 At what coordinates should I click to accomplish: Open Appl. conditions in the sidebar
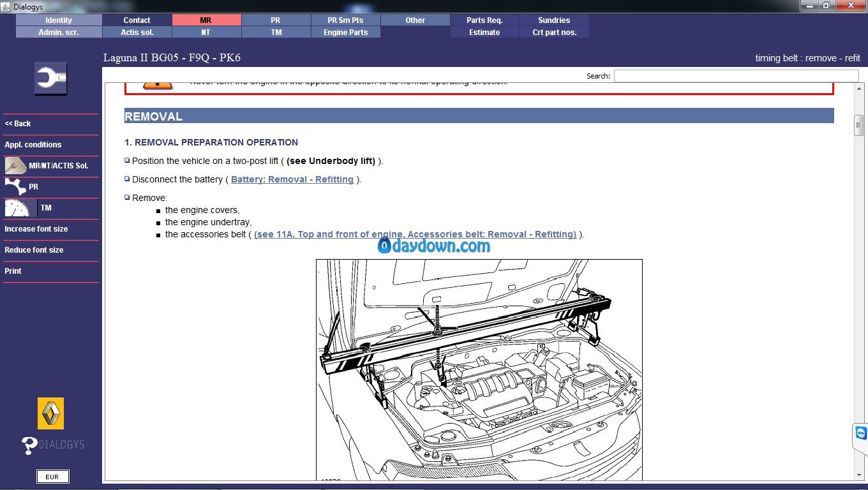coord(33,145)
